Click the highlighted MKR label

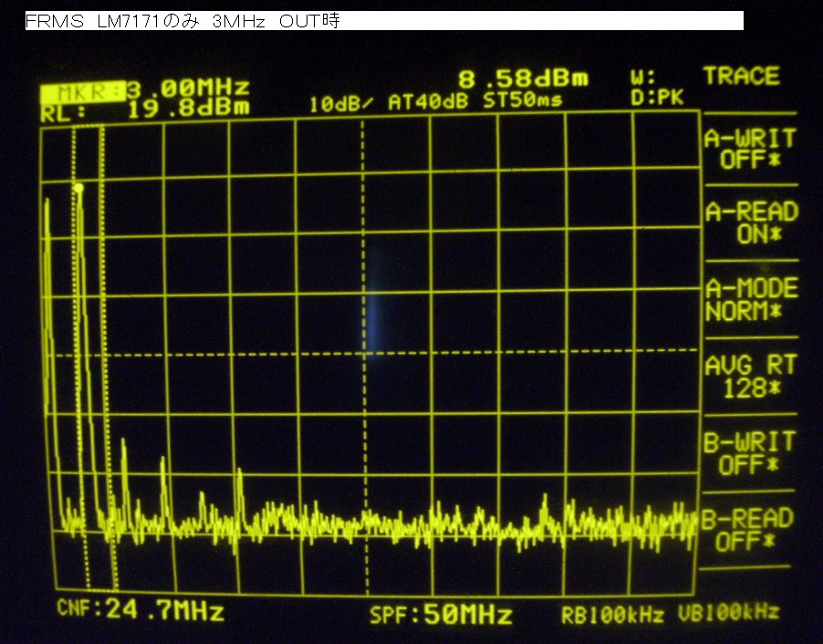[83, 92]
